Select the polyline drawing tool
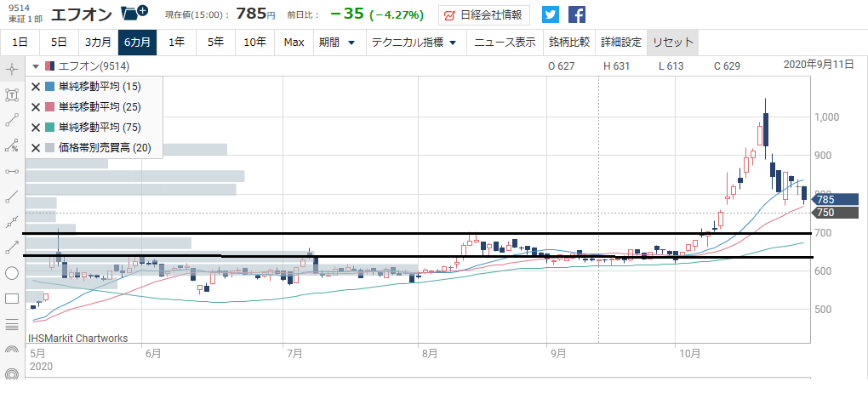 [12, 222]
